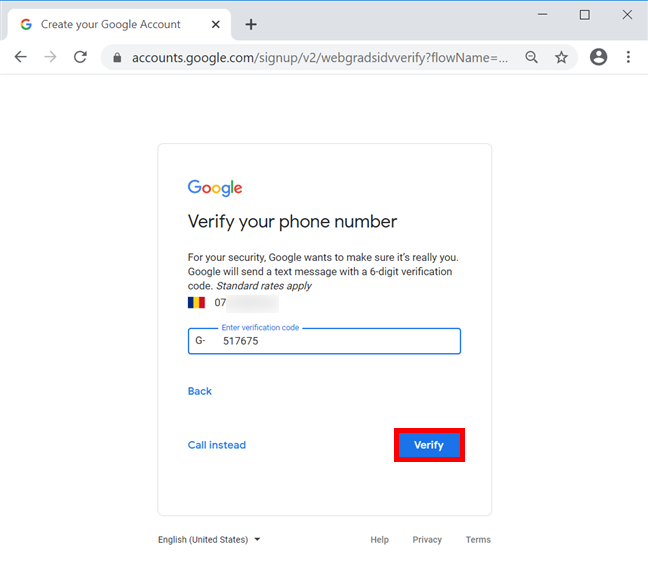This screenshot has width=648, height=584.
Task: Open a new tab with plus button
Action: (251, 24)
